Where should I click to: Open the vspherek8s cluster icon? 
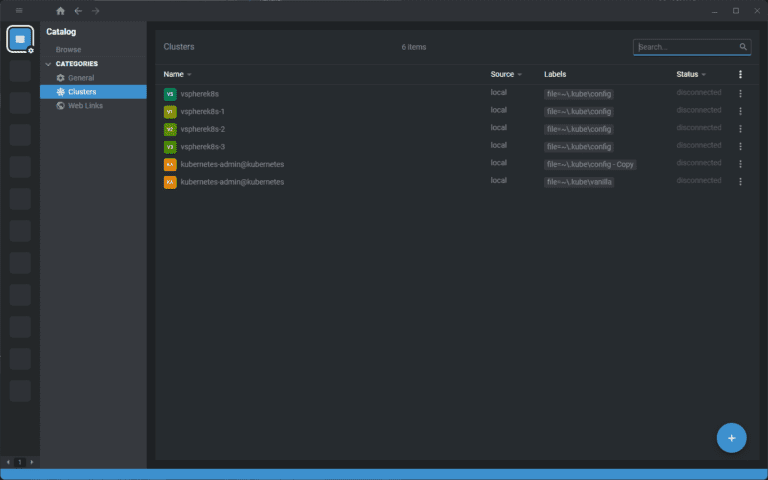click(x=170, y=94)
